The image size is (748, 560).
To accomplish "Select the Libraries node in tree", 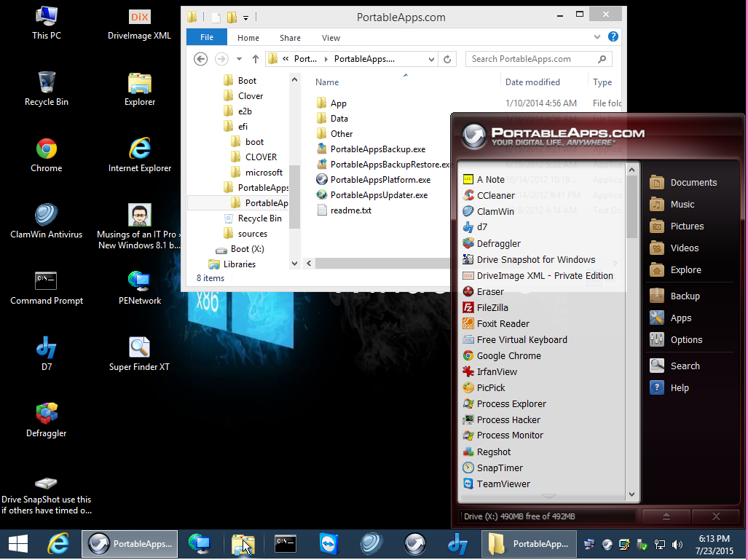I will click(232, 264).
